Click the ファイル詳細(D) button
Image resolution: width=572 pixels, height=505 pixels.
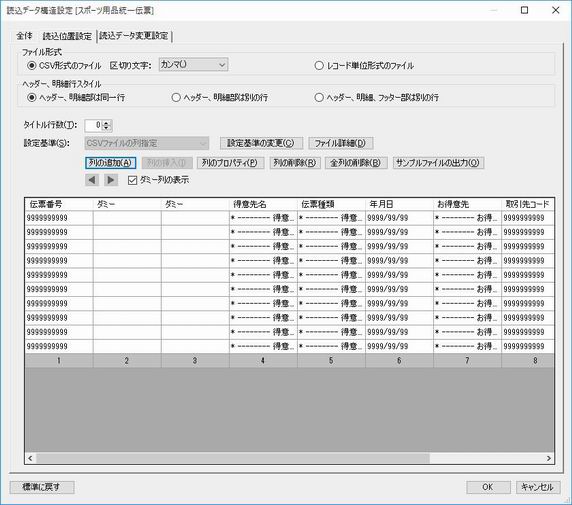(341, 143)
